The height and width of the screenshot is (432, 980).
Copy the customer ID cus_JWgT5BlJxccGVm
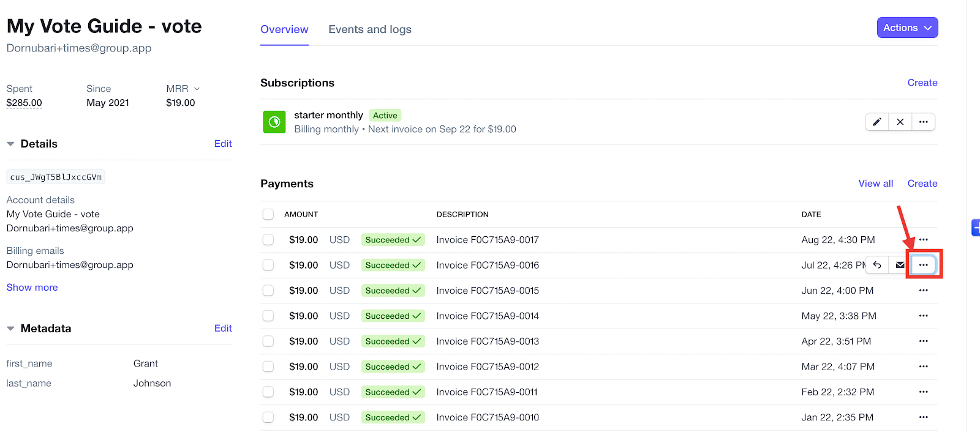click(x=56, y=177)
